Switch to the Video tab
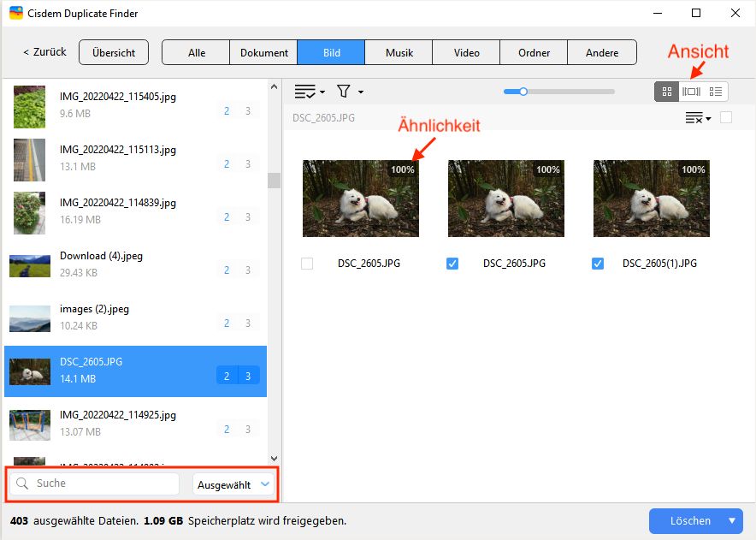This screenshot has width=756, height=540. click(466, 52)
